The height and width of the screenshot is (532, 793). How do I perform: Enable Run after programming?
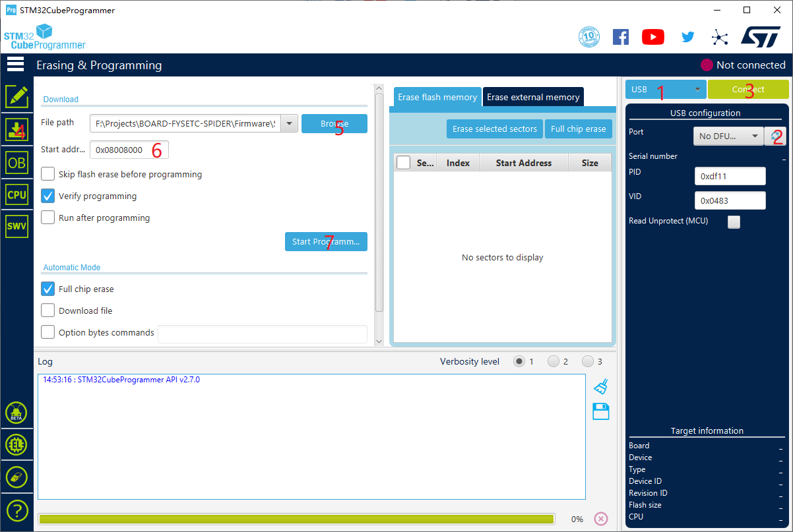pos(48,218)
